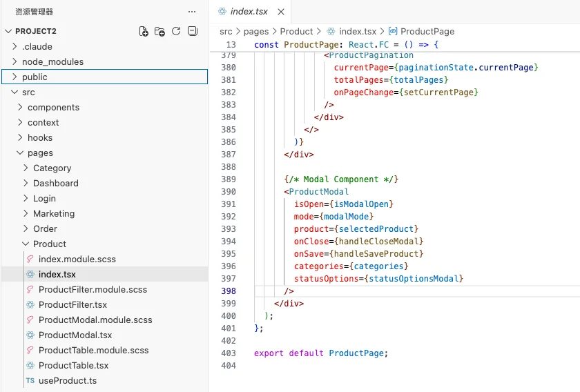Collapse all folders in explorer
Image resolution: width=580 pixels, height=392 pixels.
click(x=193, y=31)
